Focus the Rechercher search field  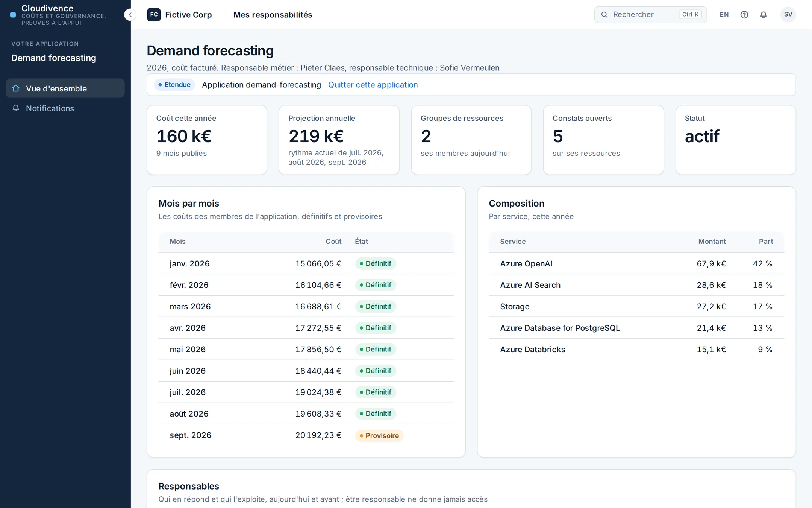pos(650,15)
